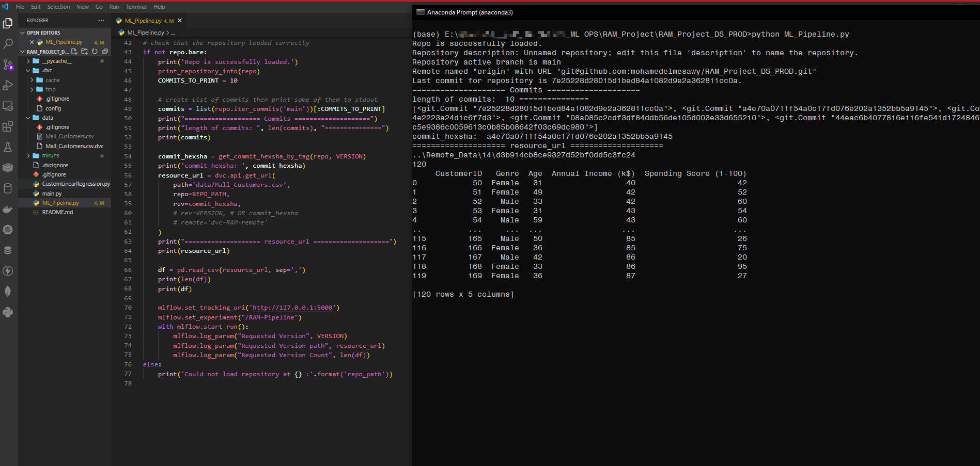Open the Selection menu
This screenshot has width=980, height=466.
tap(58, 7)
